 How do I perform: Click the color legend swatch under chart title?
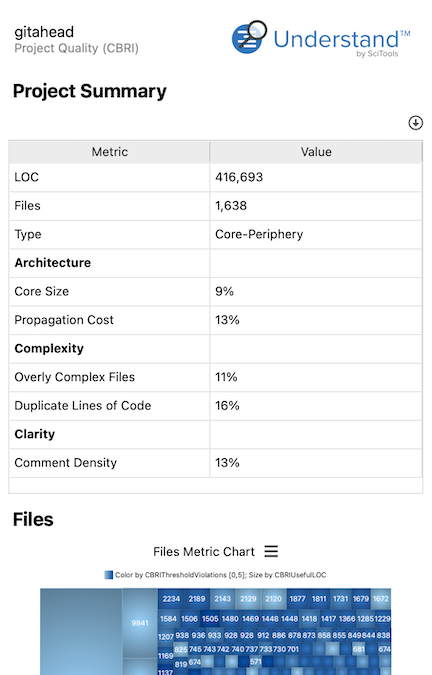point(109,575)
